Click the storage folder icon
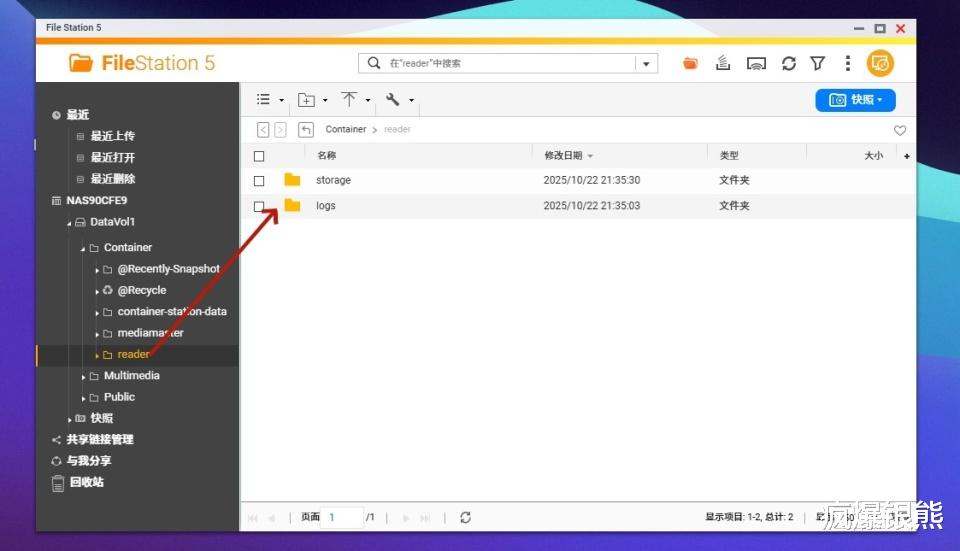 coord(292,179)
